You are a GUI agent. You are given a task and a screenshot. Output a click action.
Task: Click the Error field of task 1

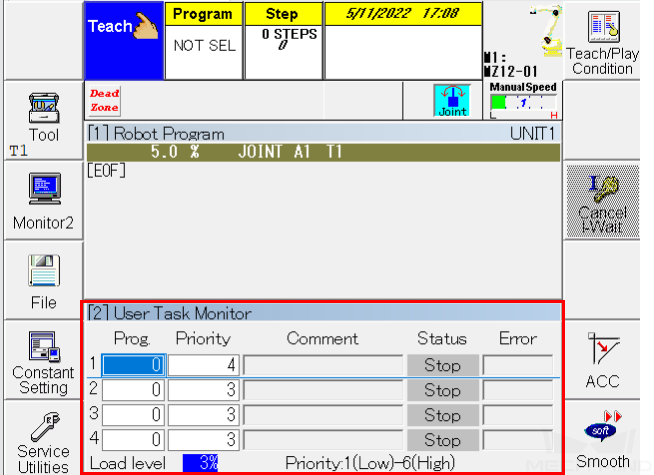coord(518,365)
